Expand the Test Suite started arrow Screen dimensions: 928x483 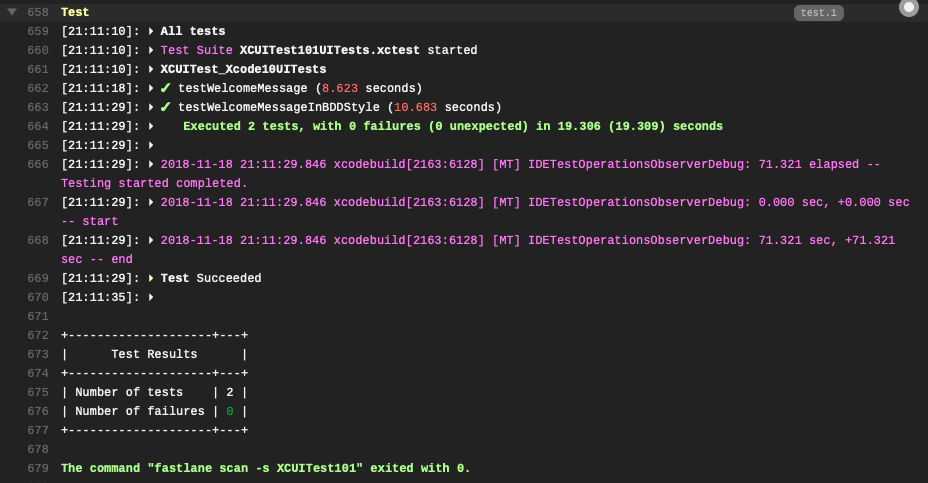point(151,50)
